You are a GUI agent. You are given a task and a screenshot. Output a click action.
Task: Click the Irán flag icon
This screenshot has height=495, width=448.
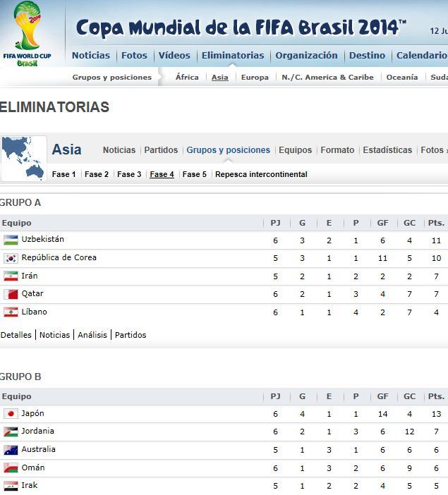click(x=11, y=276)
